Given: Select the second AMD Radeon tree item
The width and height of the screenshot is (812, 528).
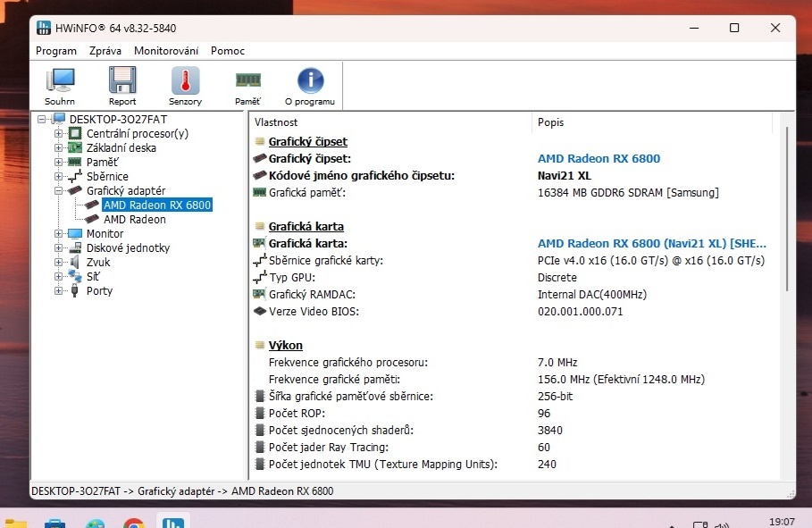Looking at the screenshot, I should [134, 219].
